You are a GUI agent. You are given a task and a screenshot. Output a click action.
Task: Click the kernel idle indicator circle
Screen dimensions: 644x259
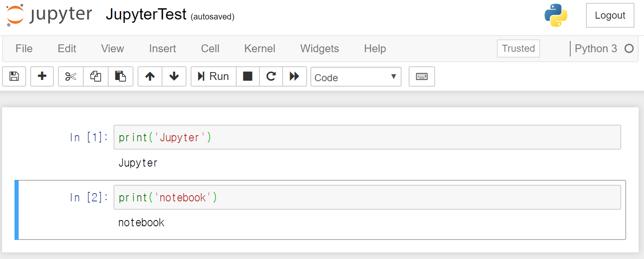point(629,48)
